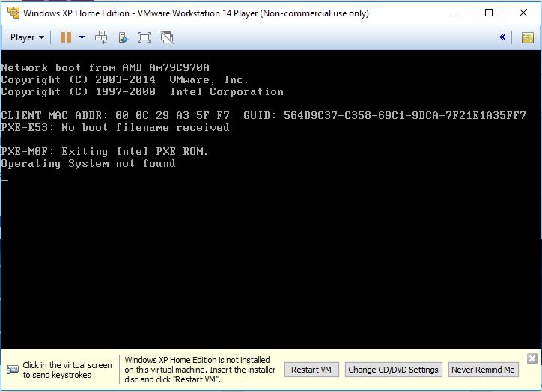Toggle Unity mode icon

[x=167, y=37]
